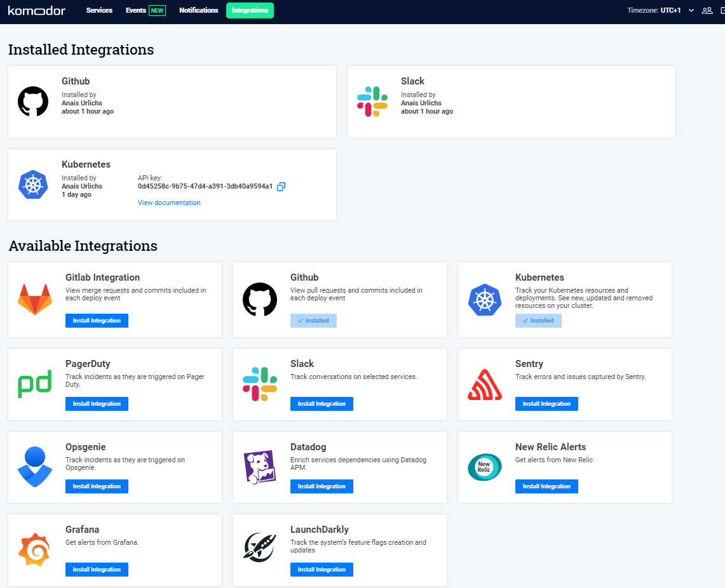
Task: Click 'Get alerts from New Relic' description
Action: coord(554,460)
